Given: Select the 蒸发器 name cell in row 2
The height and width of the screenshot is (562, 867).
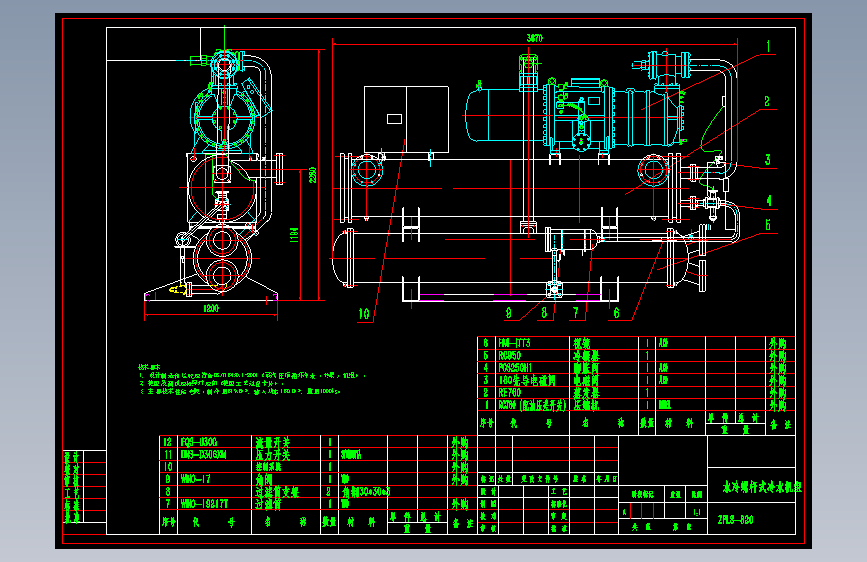Looking at the screenshot, I should (586, 393).
